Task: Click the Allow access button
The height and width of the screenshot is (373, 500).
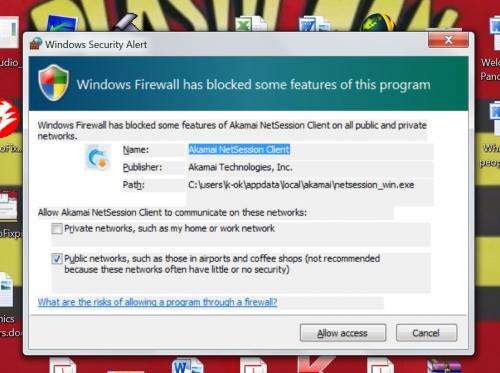Action: click(343, 333)
